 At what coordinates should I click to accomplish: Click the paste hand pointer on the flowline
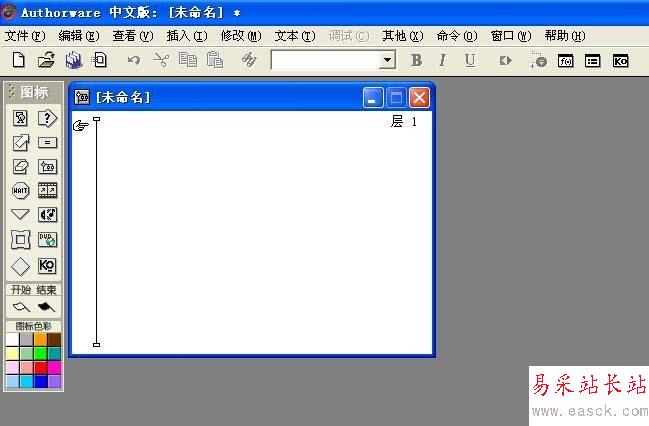pyautogui.click(x=81, y=125)
